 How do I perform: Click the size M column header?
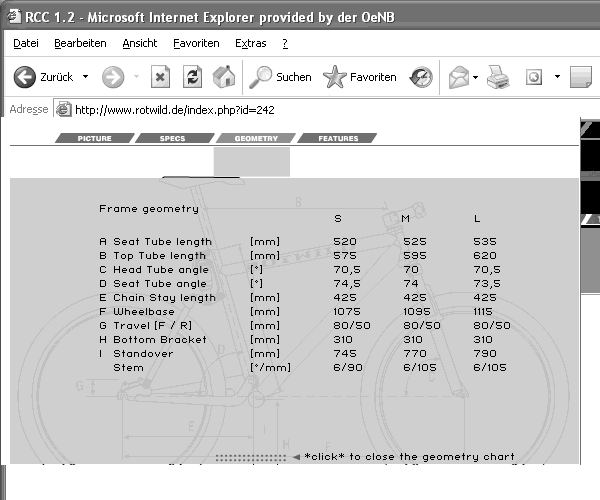click(406, 218)
